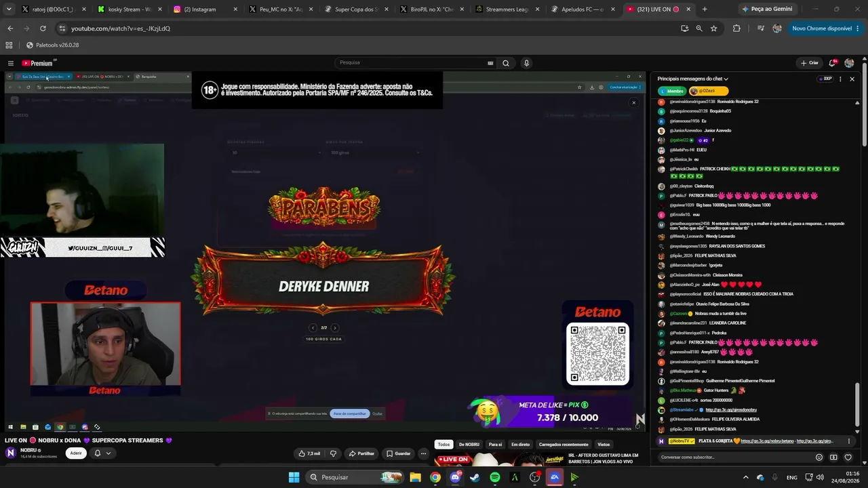This screenshot has width=868, height=488.
Task: Click the 'Criar' create button
Action: pos(810,63)
